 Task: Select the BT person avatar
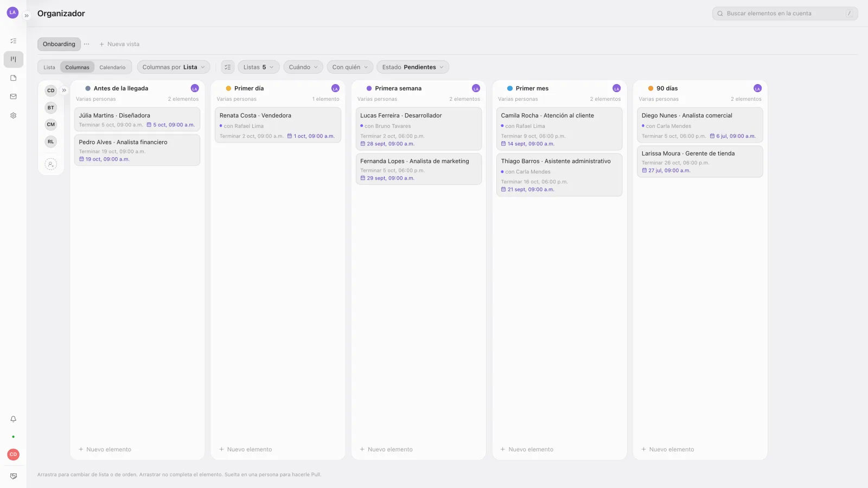click(x=51, y=107)
